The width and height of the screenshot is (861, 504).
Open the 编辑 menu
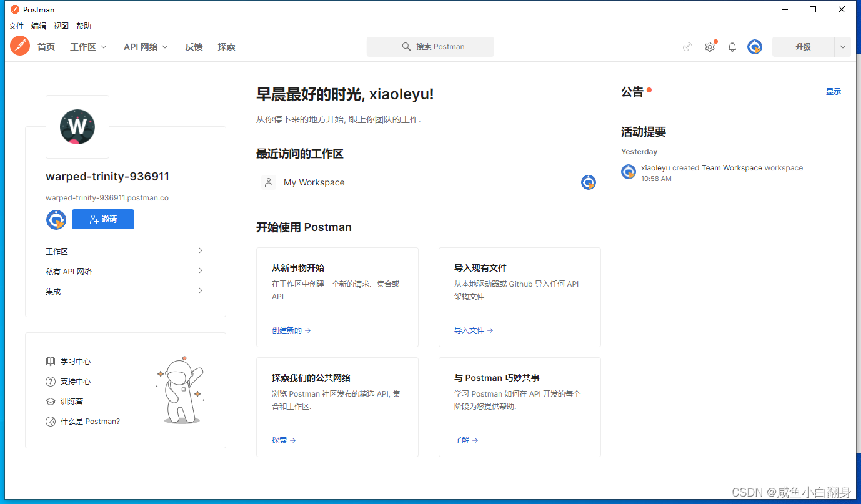[x=39, y=26]
